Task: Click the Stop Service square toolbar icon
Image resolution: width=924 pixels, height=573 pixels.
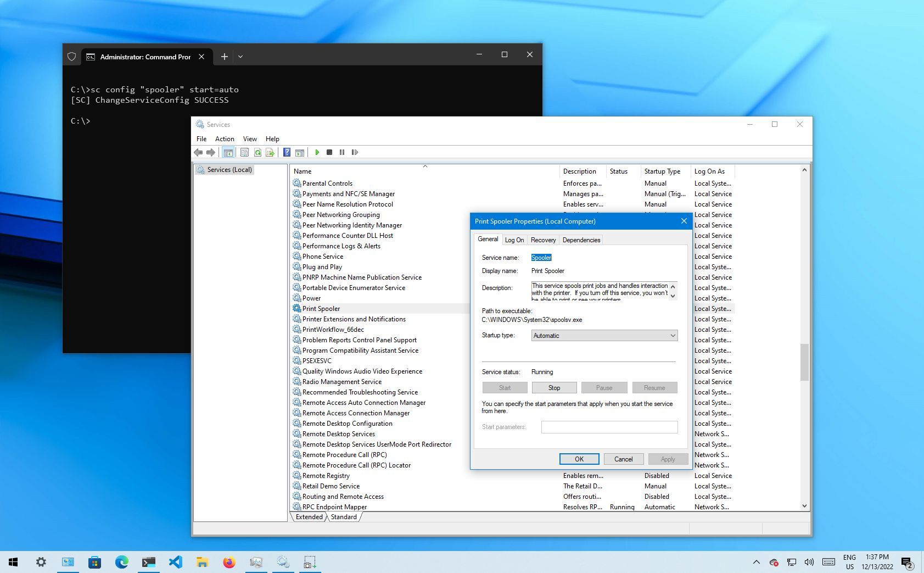Action: coord(329,152)
